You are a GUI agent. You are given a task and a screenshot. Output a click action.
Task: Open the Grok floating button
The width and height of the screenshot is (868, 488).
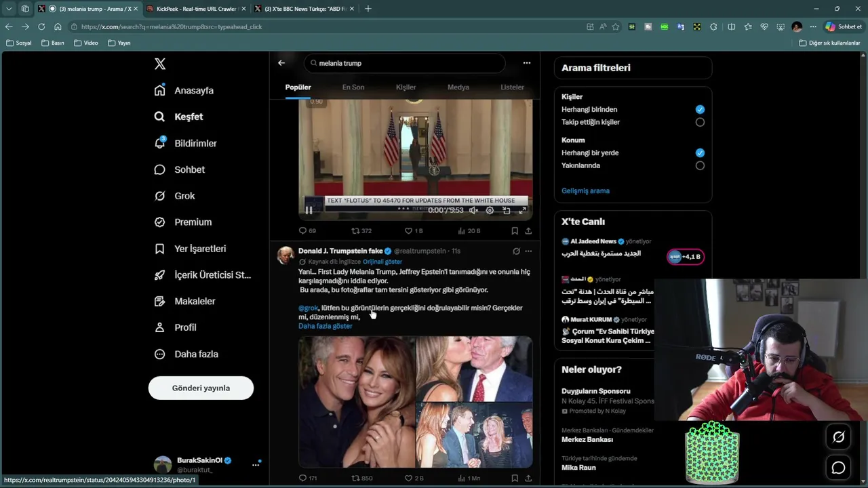[x=839, y=437]
